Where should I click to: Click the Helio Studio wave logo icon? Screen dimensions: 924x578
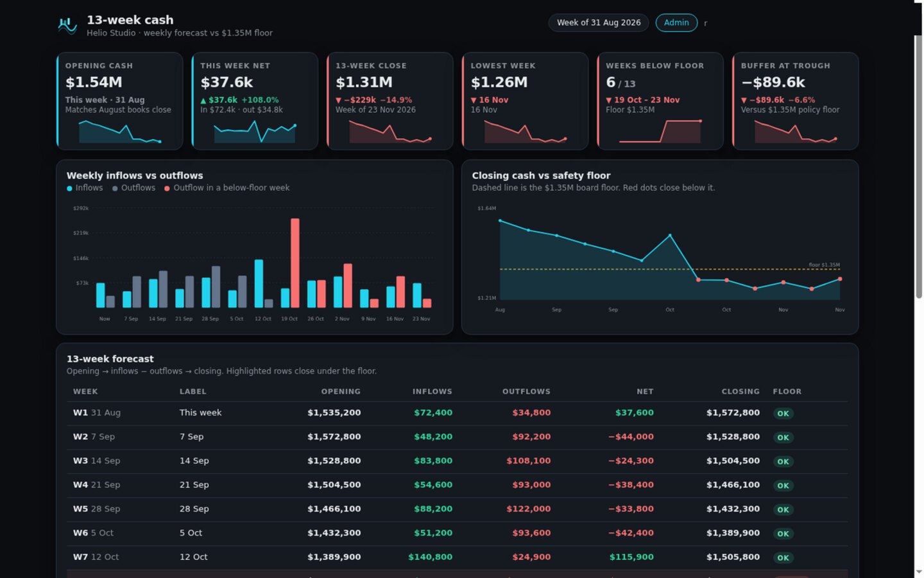[x=67, y=25]
